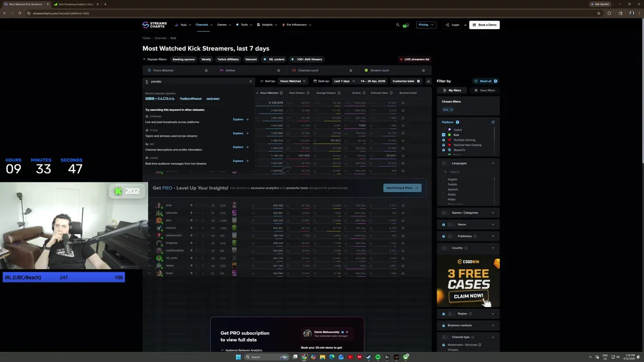
Task: Check the Turkish language checkbox
Action: pyautogui.click(x=444, y=185)
